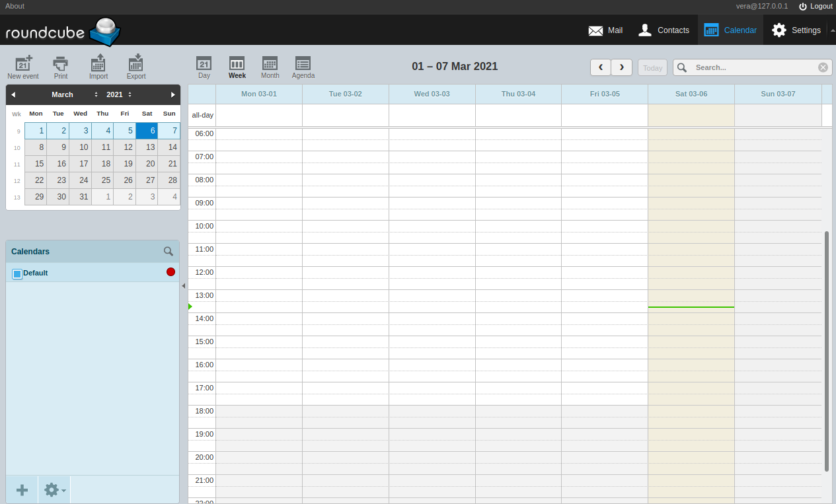Open the month selector showing March

pos(74,94)
